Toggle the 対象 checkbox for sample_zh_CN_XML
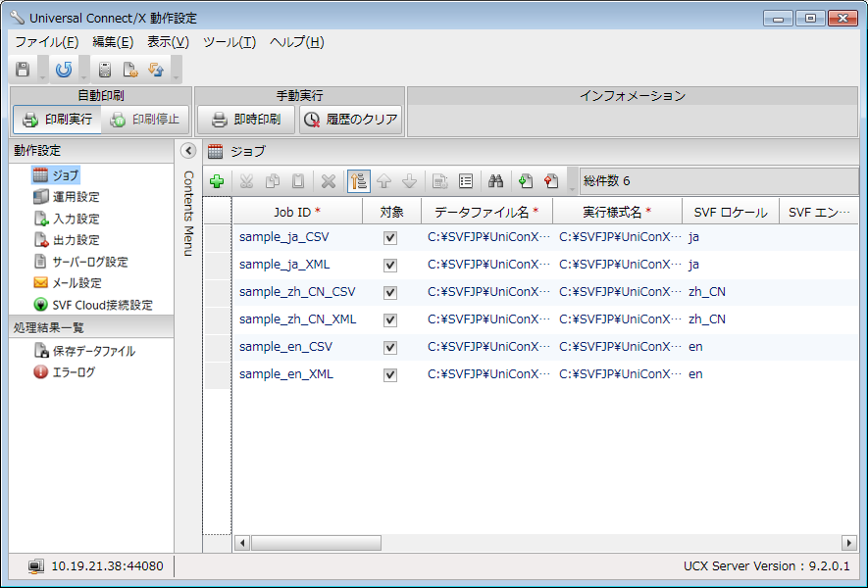 click(390, 320)
